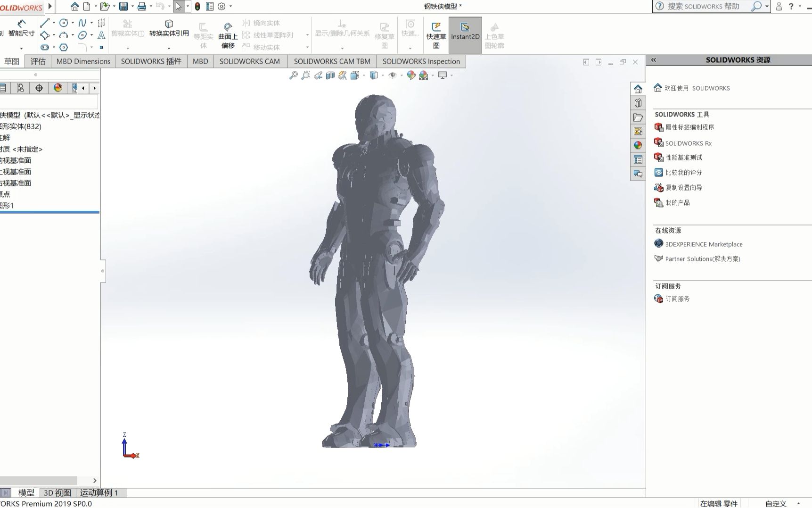812x508 pixels.
Task: Click Zoom to Fit in view toolbar
Action: point(293,75)
